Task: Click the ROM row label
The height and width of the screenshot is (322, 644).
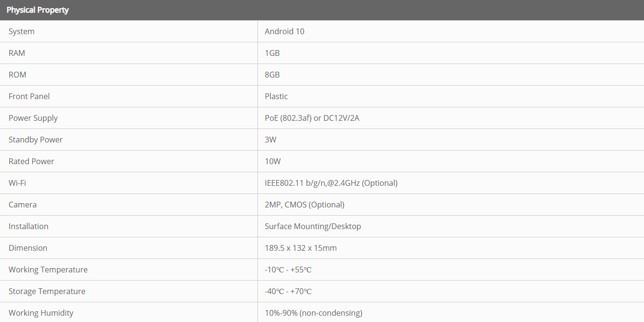Action: coord(17,75)
